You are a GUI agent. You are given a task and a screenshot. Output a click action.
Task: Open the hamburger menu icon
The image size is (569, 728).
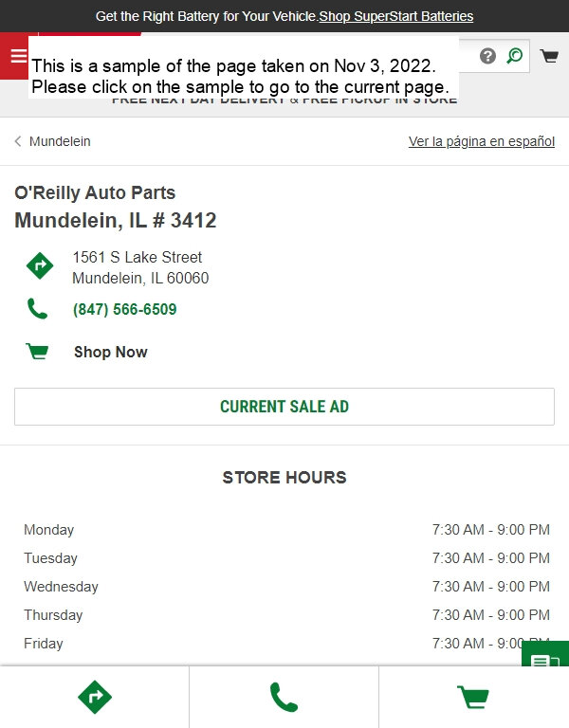[x=19, y=56]
